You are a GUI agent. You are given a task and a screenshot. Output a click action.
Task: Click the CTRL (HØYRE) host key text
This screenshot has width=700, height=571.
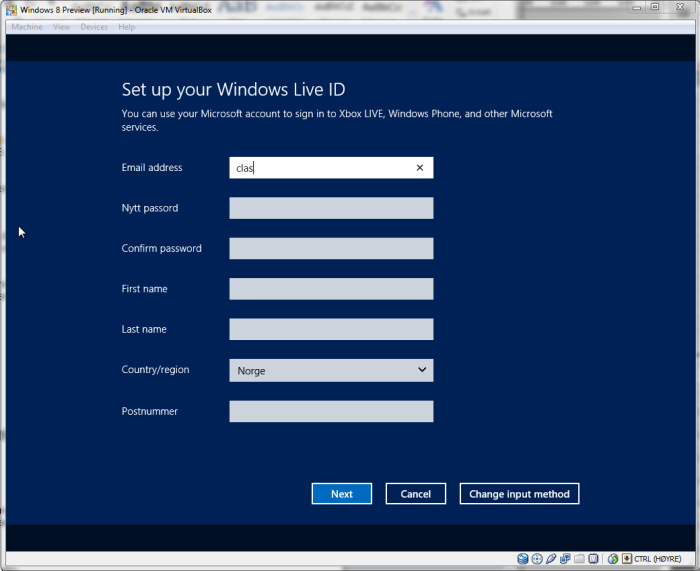coord(658,559)
